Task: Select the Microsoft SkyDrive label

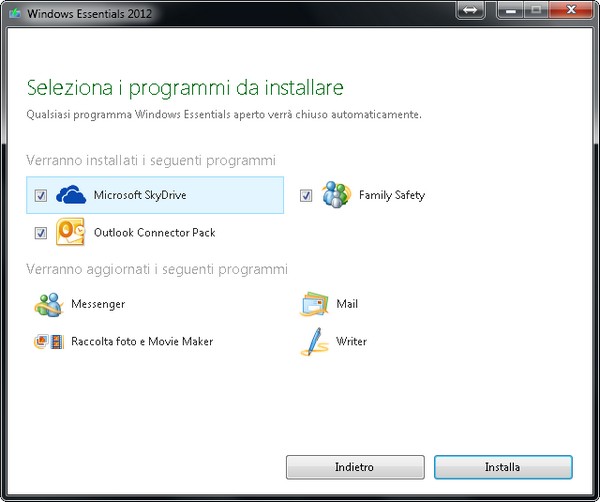Action: click(x=140, y=195)
